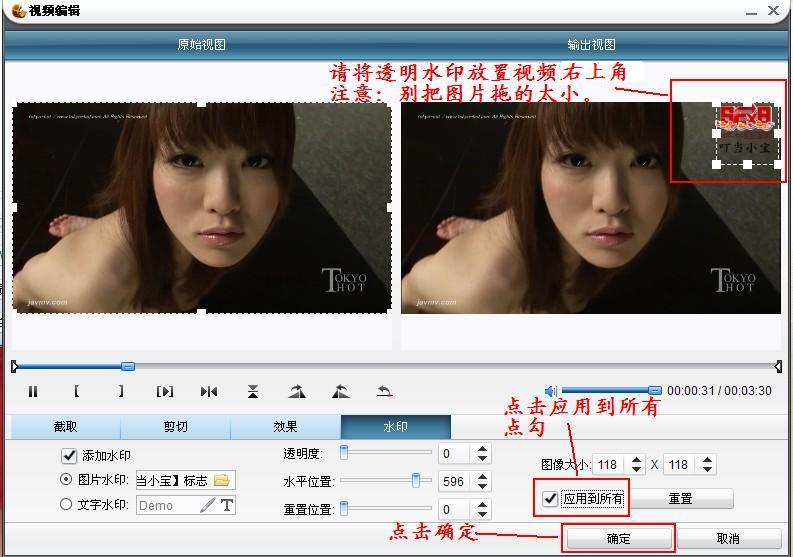793x557 pixels.
Task: Increase 水平位置 value with the up arrow
Action: pyautogui.click(x=482, y=477)
